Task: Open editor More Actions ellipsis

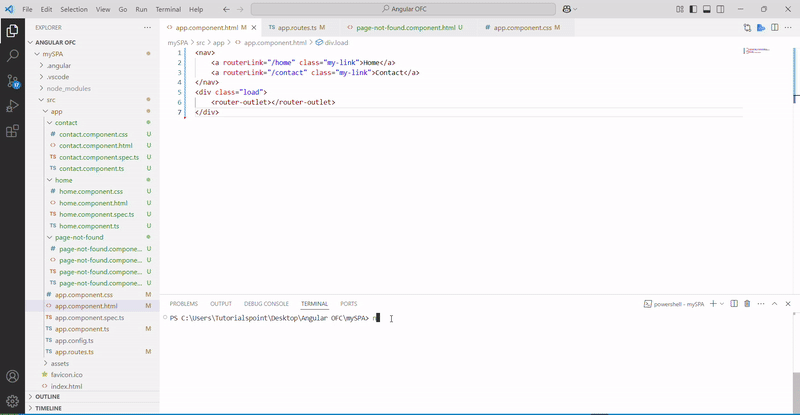Action: click(788, 28)
